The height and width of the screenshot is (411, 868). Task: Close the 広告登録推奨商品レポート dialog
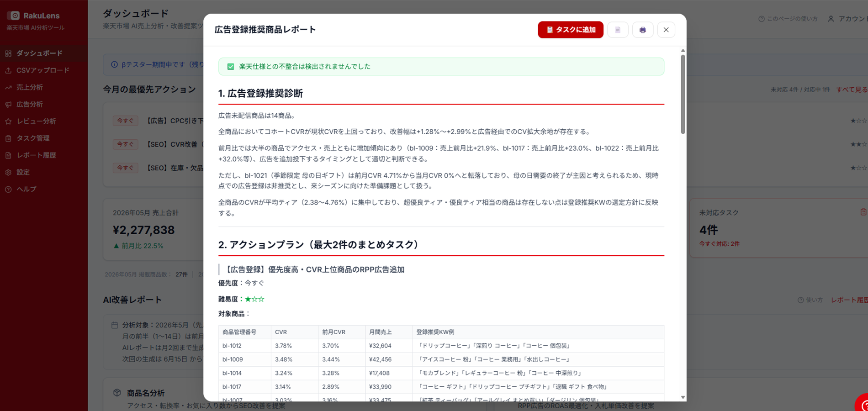pos(666,30)
